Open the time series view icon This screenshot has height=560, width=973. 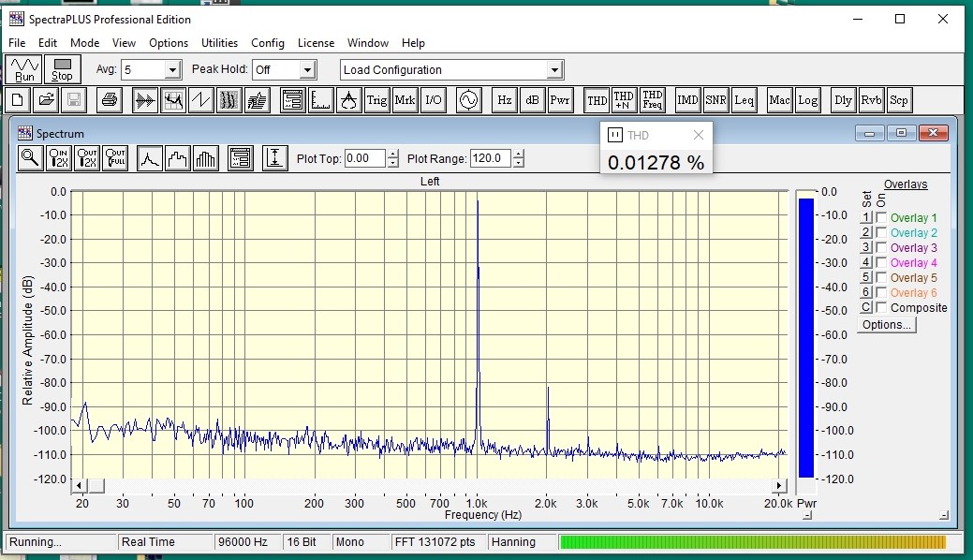pos(145,100)
